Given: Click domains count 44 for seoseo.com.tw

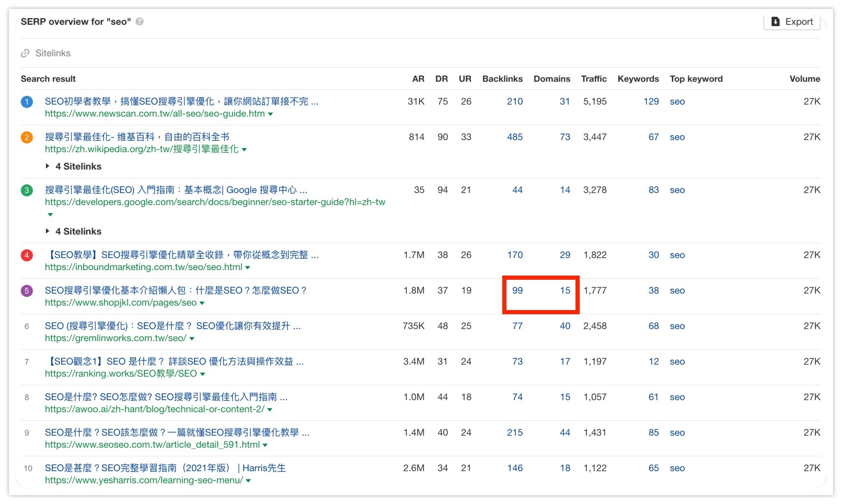Looking at the screenshot, I should pyautogui.click(x=565, y=432).
